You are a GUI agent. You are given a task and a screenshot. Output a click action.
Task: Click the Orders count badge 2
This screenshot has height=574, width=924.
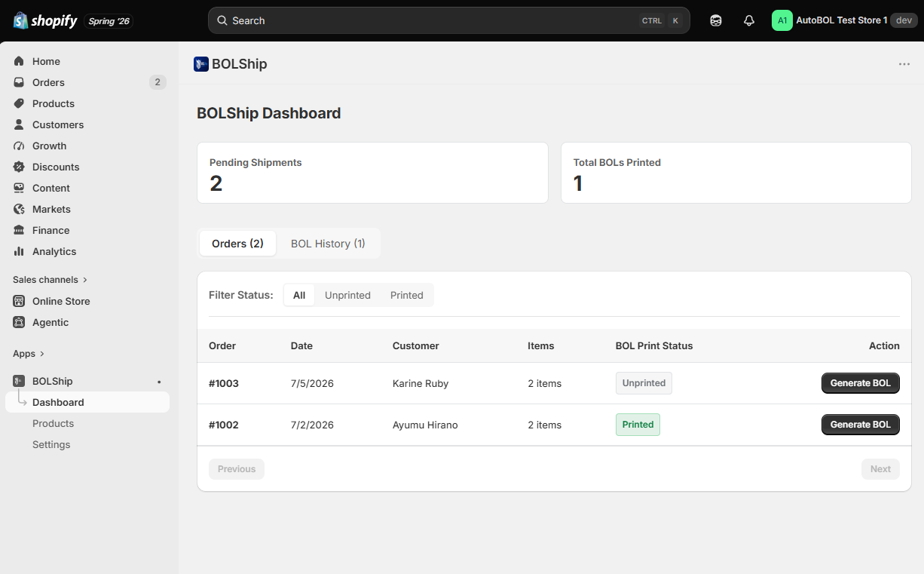157,82
